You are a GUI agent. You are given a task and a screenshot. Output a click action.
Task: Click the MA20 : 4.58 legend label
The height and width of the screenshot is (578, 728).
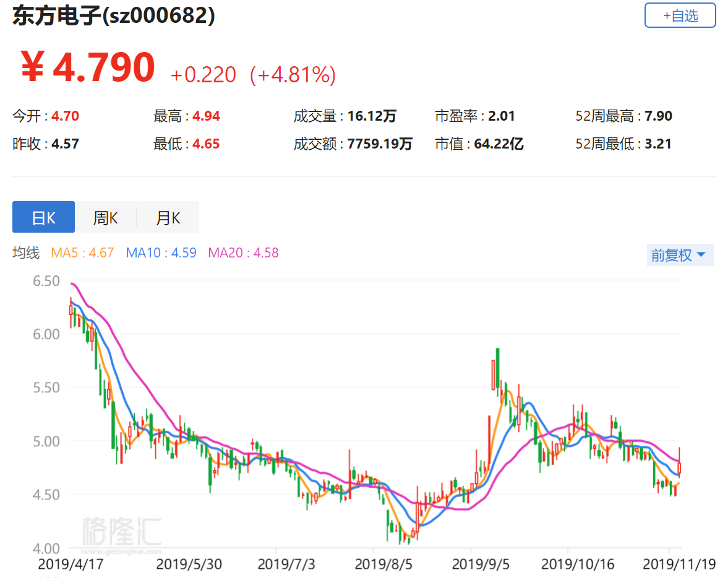243,252
